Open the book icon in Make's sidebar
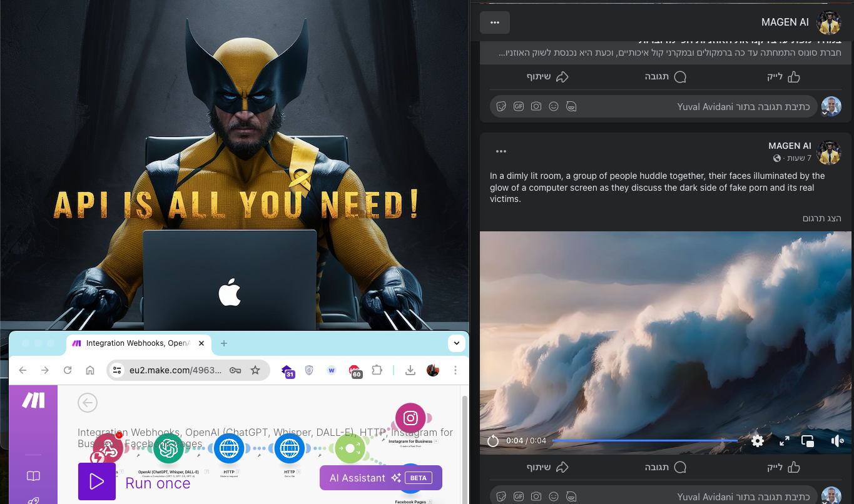Image resolution: width=854 pixels, height=504 pixels. (33, 476)
